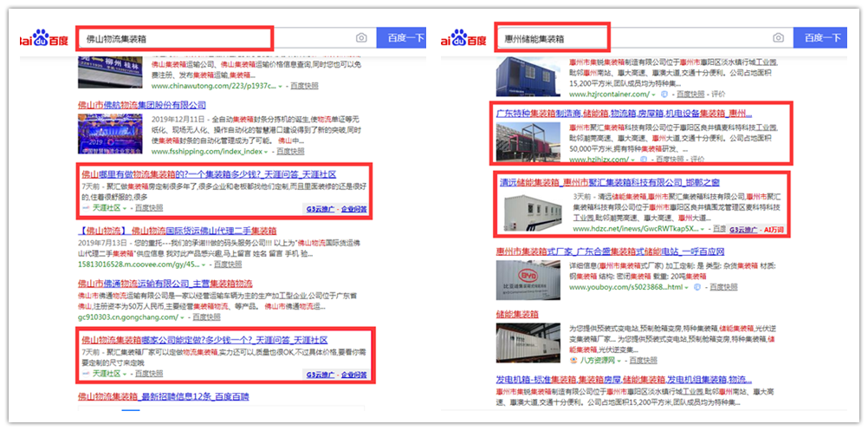This screenshot has width=868, height=431.
Task: Click 百度快照 after gc910303.cn.gongchang.com
Action: click(206, 317)
